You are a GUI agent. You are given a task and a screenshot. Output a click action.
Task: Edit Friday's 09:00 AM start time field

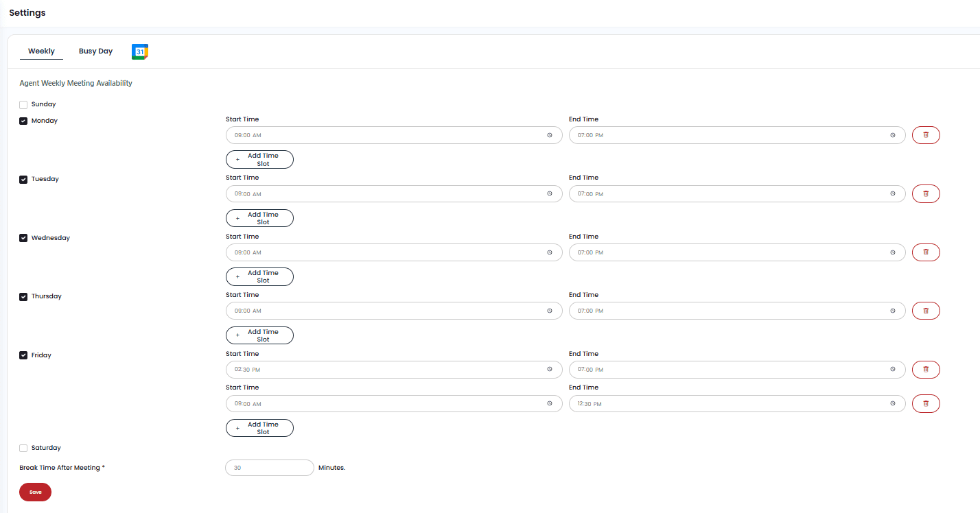[x=394, y=404]
